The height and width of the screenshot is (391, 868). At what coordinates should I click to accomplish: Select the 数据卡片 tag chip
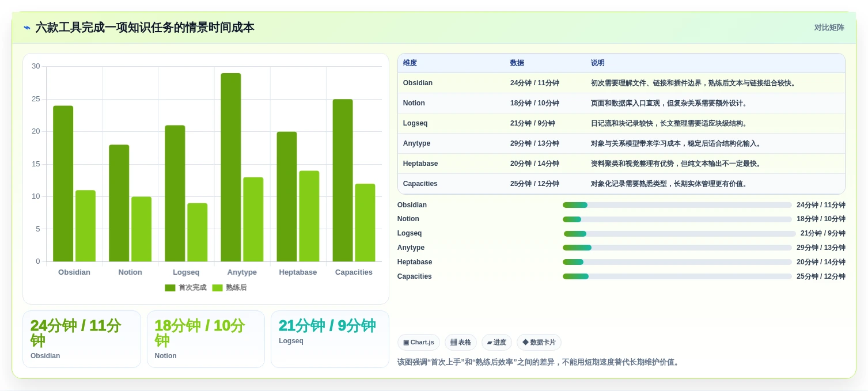click(539, 343)
